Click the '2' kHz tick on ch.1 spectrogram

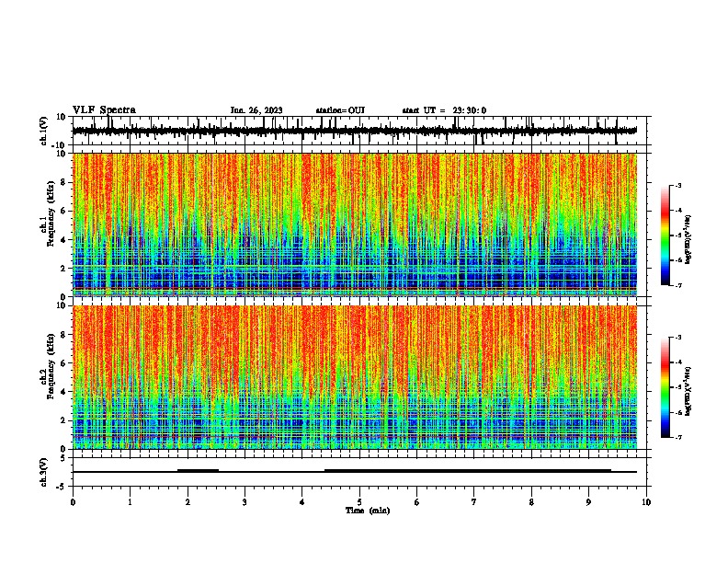point(64,268)
